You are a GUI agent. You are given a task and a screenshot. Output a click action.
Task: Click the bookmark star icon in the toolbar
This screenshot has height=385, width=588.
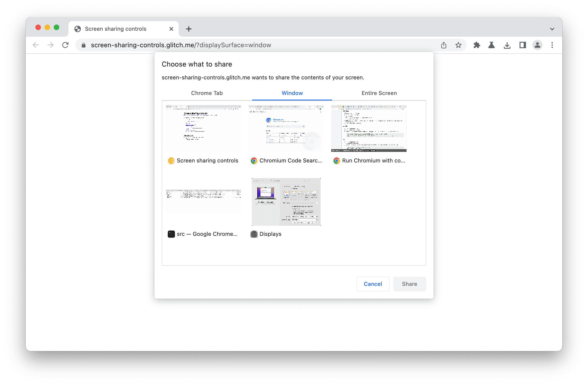(458, 45)
